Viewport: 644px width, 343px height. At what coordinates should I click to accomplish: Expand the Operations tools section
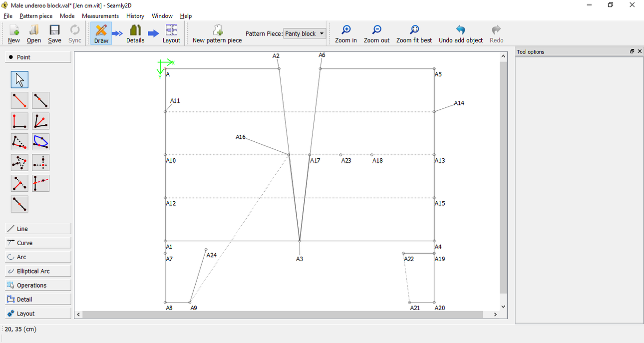[37, 285]
